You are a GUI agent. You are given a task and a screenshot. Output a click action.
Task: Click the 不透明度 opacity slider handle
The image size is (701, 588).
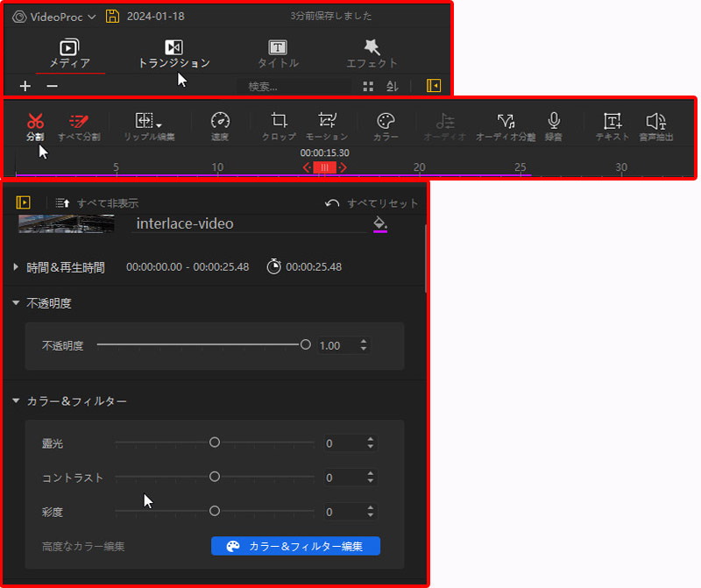click(x=306, y=345)
